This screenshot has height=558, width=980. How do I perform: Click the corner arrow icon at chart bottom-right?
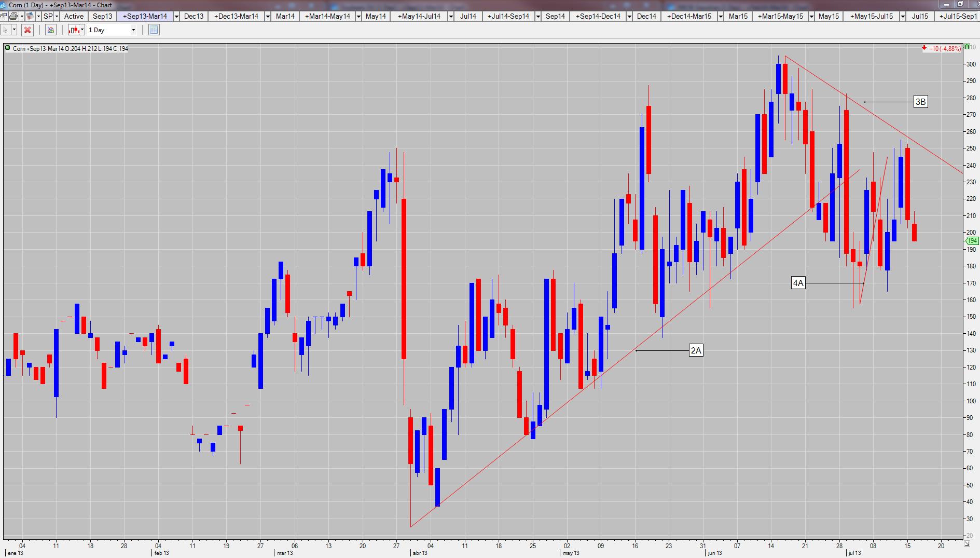click(967, 543)
